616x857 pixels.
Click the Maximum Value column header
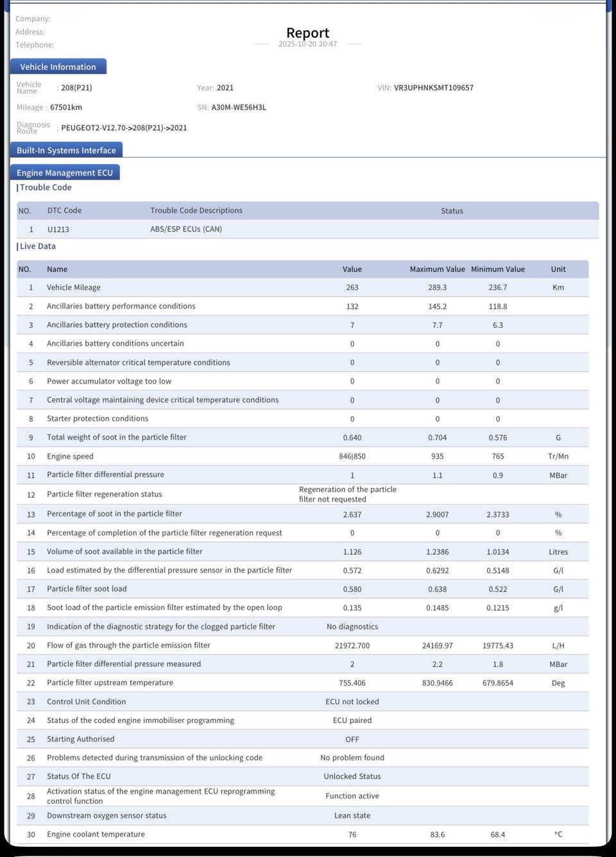(x=438, y=269)
